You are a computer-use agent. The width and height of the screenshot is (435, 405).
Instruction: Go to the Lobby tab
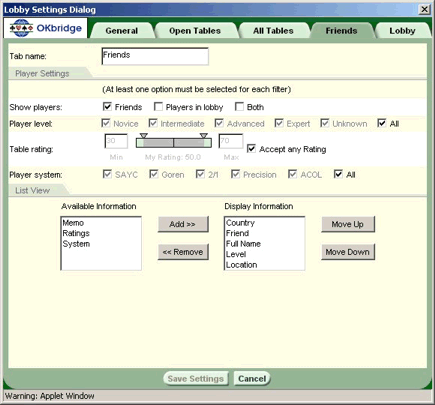(402, 31)
